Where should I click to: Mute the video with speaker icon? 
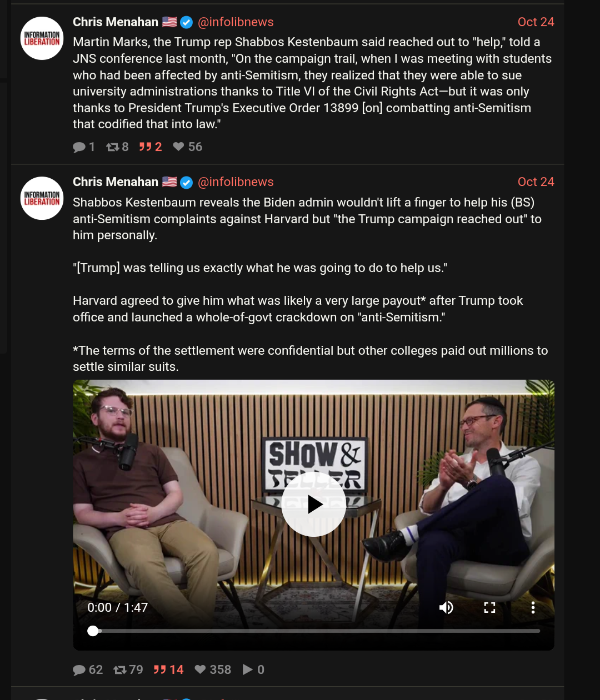point(446,607)
